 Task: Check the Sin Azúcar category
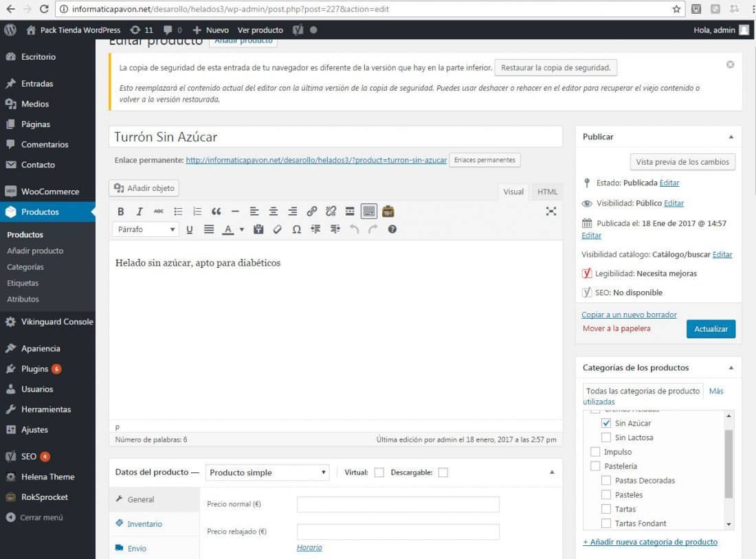tap(606, 423)
